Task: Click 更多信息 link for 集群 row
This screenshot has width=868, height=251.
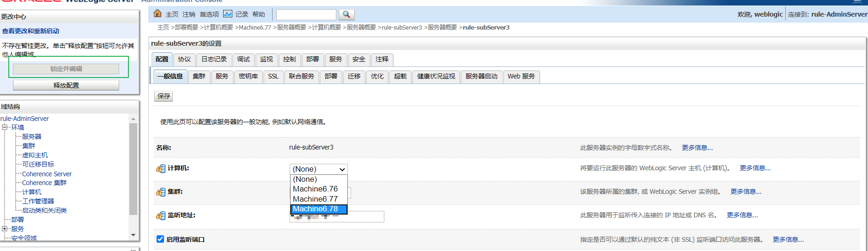Action: 746,191
